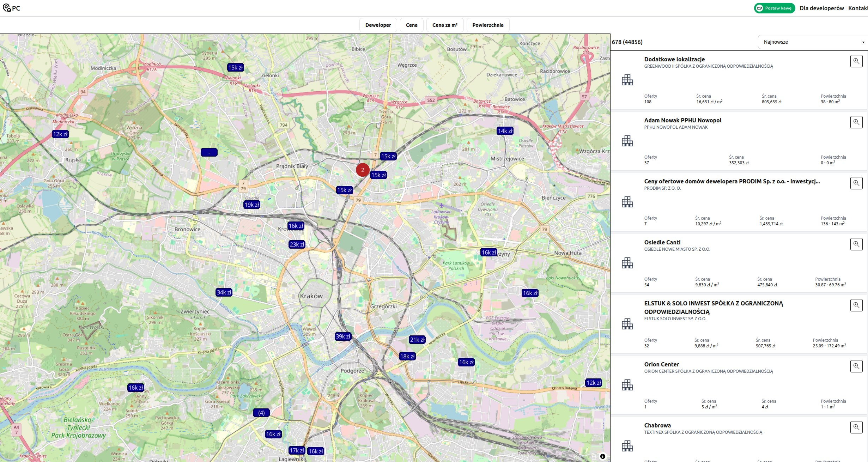The width and height of the screenshot is (868, 462).
Task: Open the Deweloper filter
Action: point(378,25)
